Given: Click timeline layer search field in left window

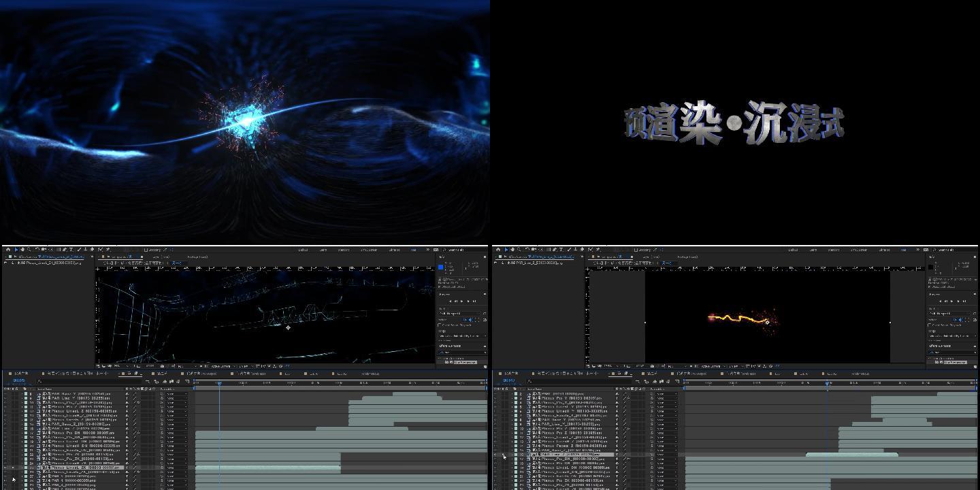Looking at the screenshot, I should (x=88, y=381).
